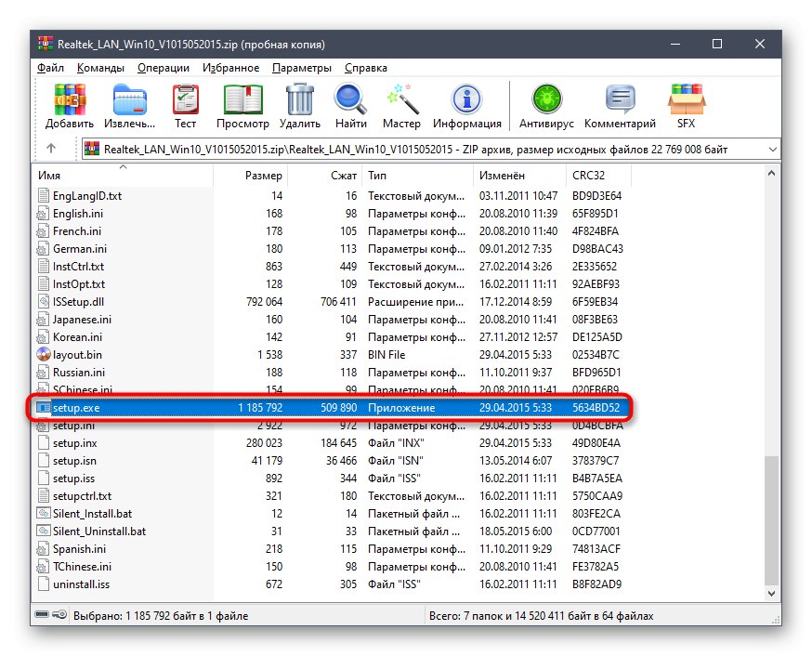812x656 pixels.
Task: Click the Извлечь toolbar icon
Action: click(129, 99)
